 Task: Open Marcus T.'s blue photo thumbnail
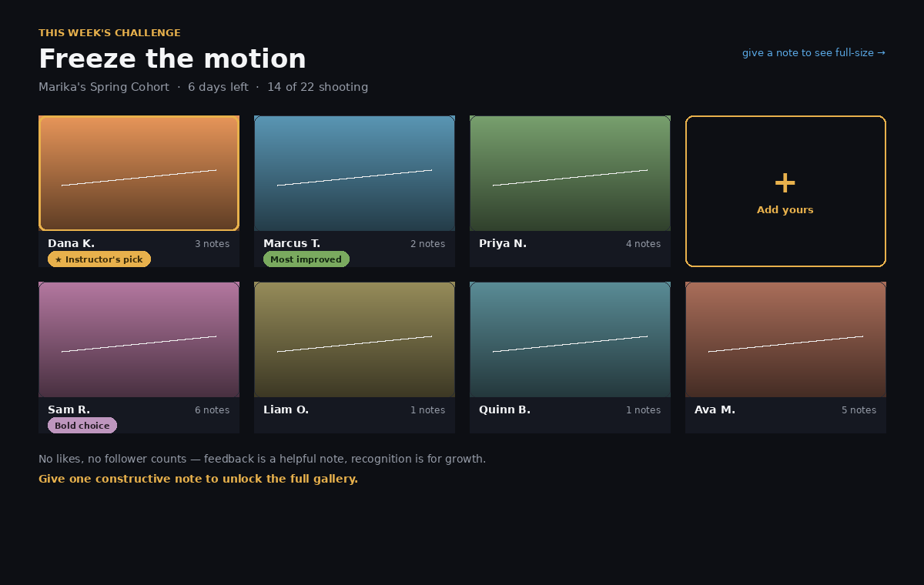(x=354, y=173)
